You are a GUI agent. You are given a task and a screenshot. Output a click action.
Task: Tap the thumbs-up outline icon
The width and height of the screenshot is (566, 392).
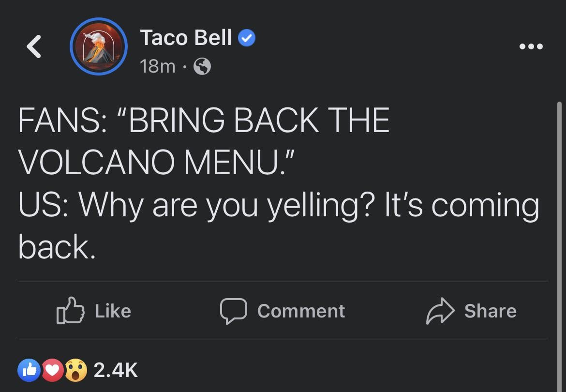point(71,311)
